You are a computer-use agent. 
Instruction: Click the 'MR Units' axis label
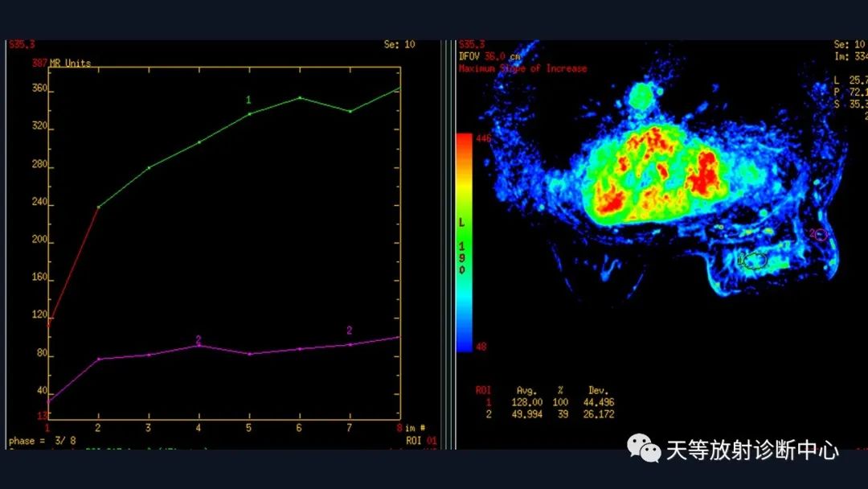click(70, 63)
